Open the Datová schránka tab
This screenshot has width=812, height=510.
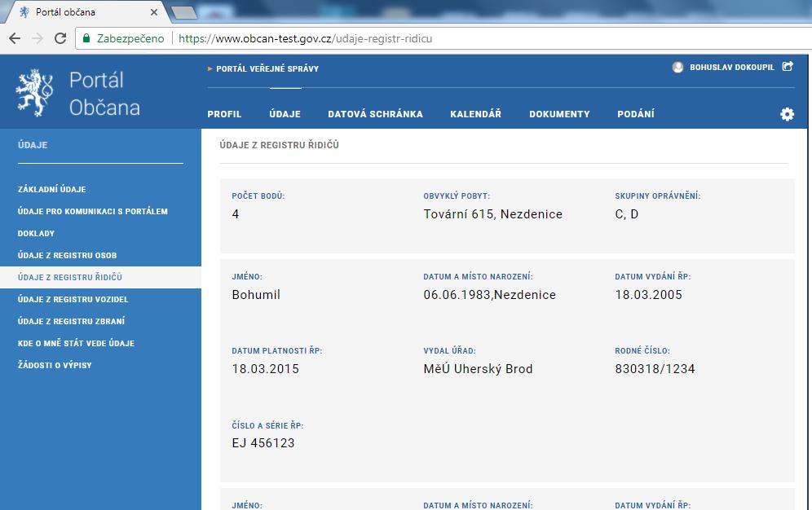point(376,114)
